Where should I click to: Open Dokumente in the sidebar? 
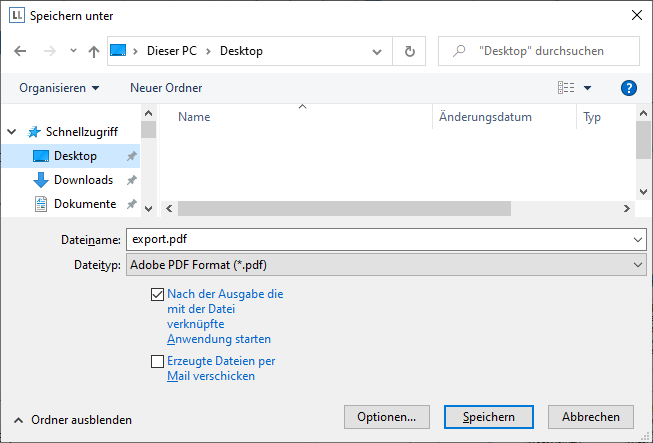point(84,203)
